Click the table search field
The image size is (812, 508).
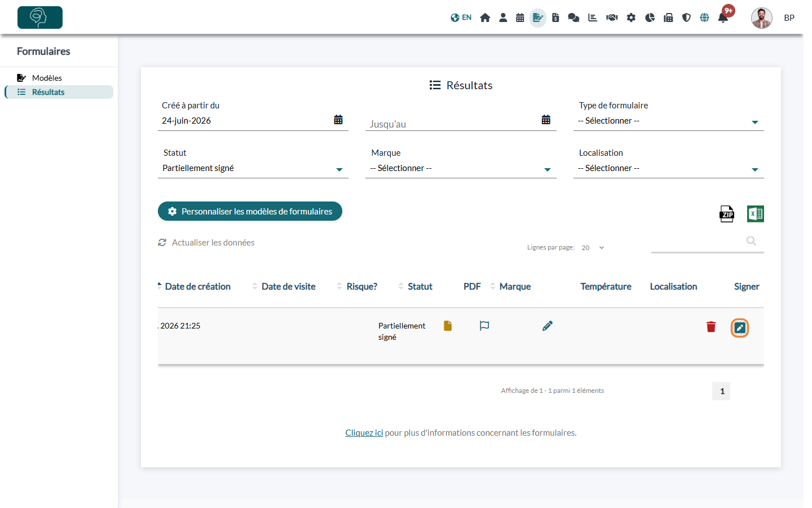click(x=708, y=242)
